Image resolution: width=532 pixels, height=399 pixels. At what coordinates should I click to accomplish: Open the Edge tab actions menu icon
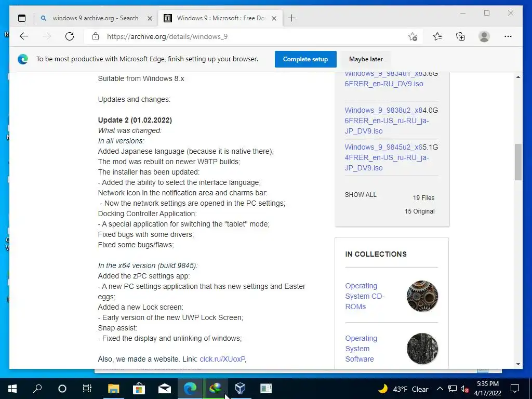pyautogui.click(x=22, y=18)
